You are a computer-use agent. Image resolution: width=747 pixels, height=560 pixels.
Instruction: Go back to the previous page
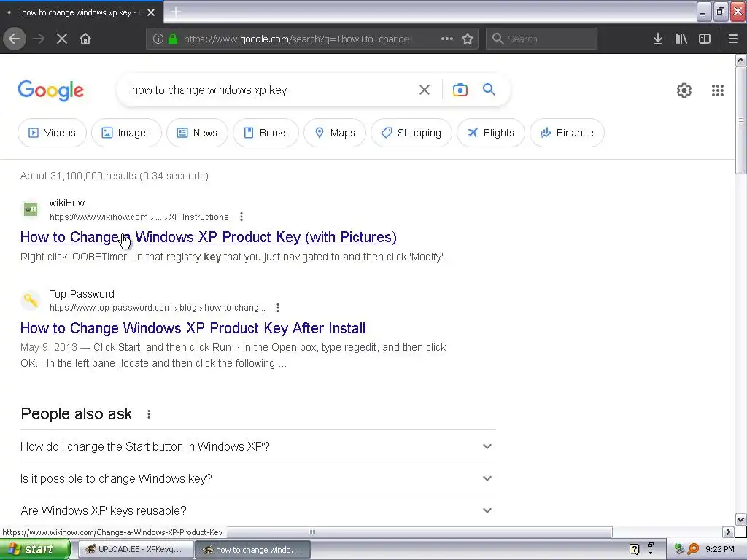tap(15, 39)
